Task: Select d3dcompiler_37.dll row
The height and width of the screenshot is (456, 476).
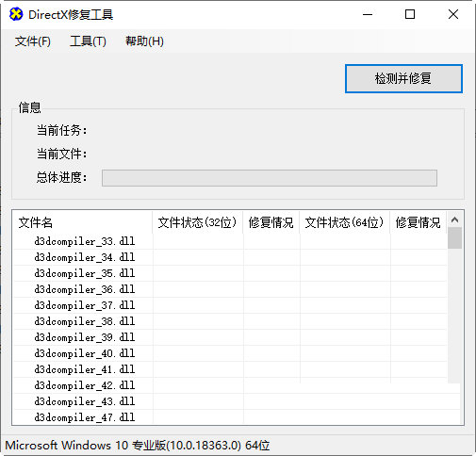Action: 230,305
